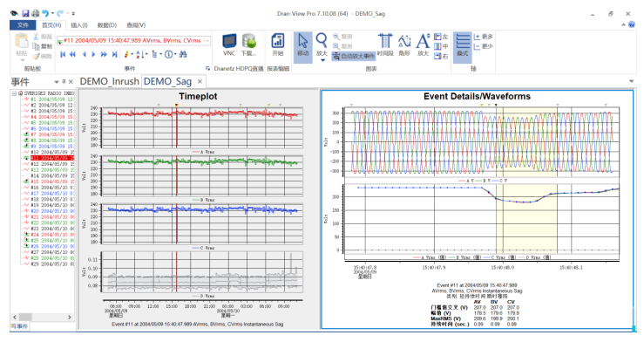
Task: Open the 插入(I) ribbon tab
Action: point(79,25)
